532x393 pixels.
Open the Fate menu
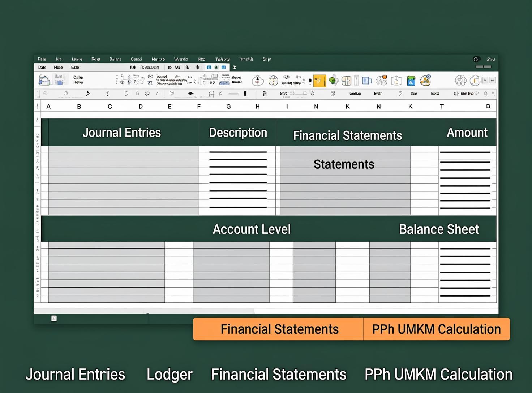(42, 59)
